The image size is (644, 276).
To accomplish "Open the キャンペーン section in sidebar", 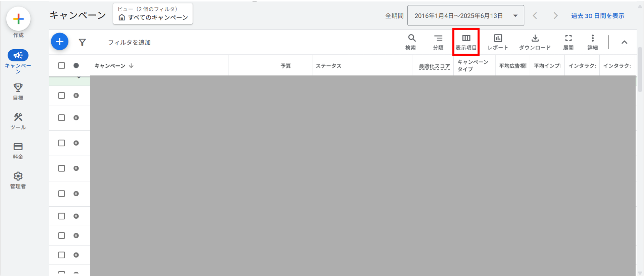I will click(x=18, y=61).
